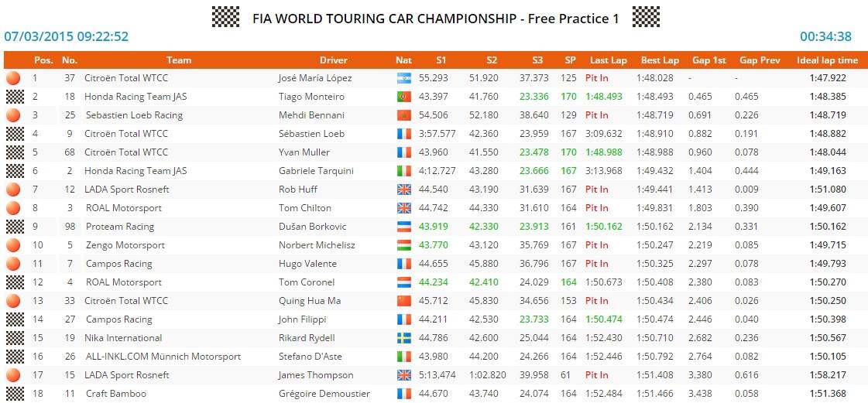Image resolution: width=868 pixels, height=403 pixels.
Task: Click the Driver column header
Action: point(334,60)
